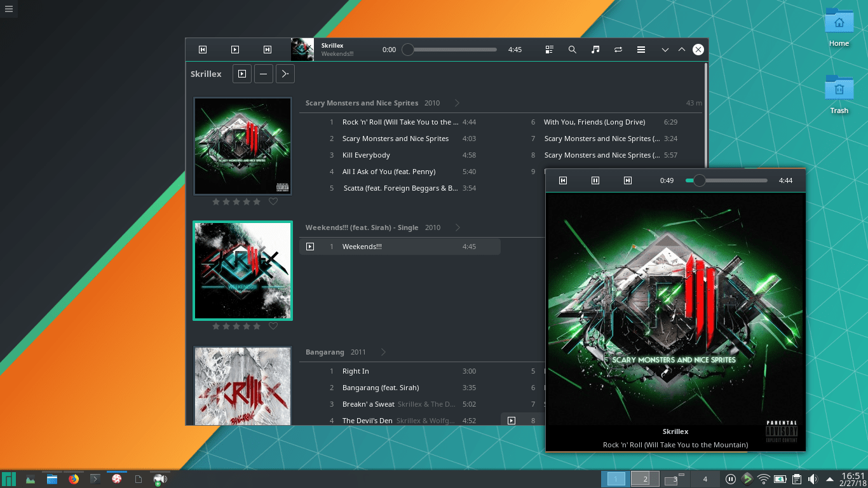Click the upward chevron in player toolbar
The width and height of the screenshot is (868, 488).
(682, 50)
